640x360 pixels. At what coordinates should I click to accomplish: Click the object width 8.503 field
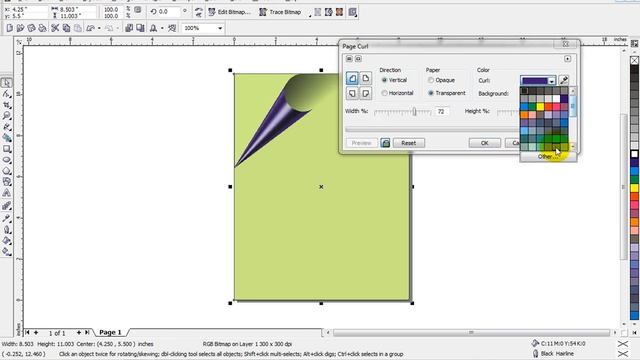(x=77, y=9)
